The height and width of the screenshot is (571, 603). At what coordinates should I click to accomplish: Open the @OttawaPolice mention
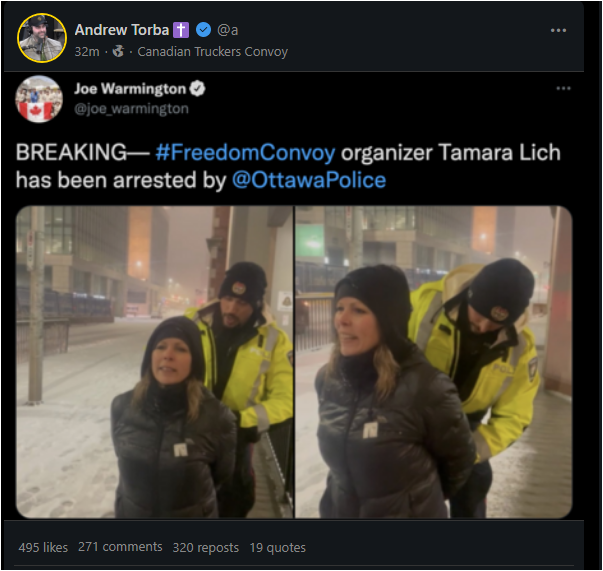point(309,180)
